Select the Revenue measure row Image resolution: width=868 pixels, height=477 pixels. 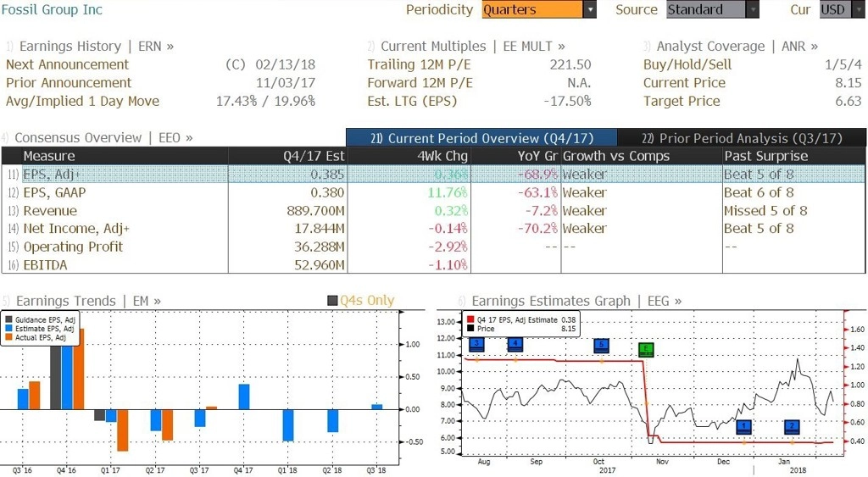(x=433, y=211)
